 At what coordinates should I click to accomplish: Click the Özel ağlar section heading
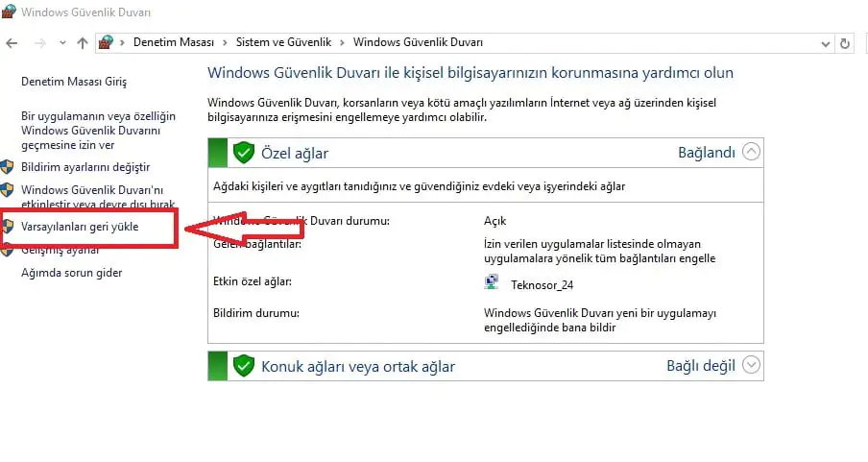click(295, 154)
